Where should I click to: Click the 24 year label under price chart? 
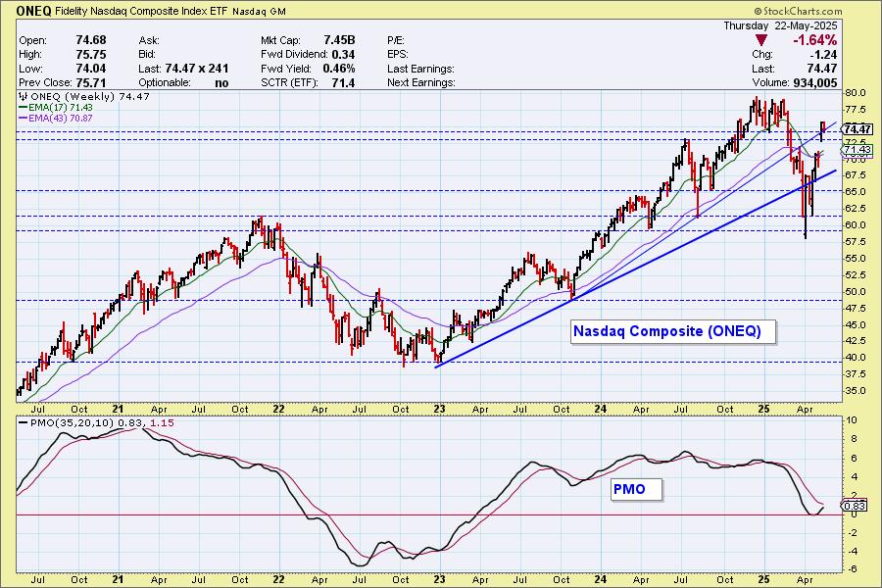point(601,409)
